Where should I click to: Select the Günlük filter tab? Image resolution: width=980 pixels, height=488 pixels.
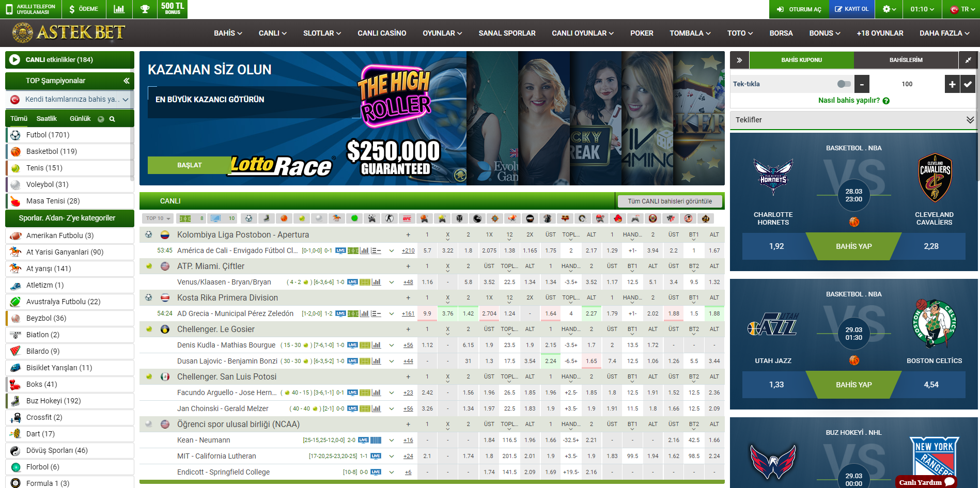[x=80, y=119]
